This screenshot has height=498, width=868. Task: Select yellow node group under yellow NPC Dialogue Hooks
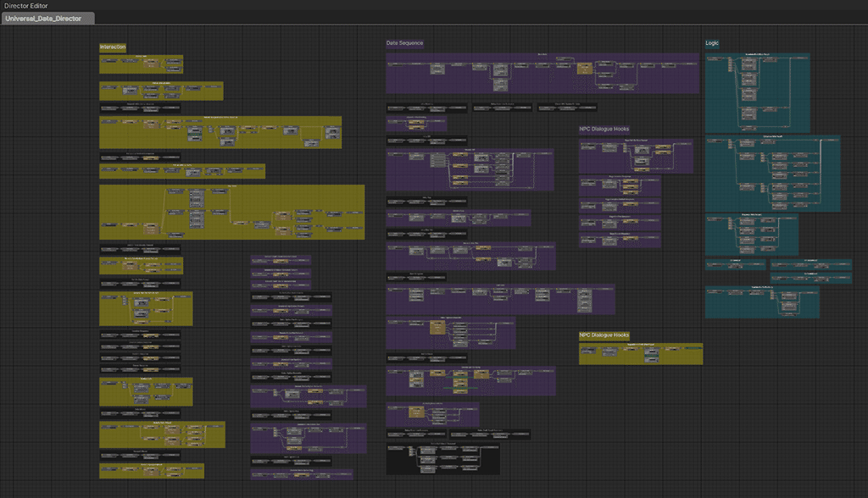[641, 353]
